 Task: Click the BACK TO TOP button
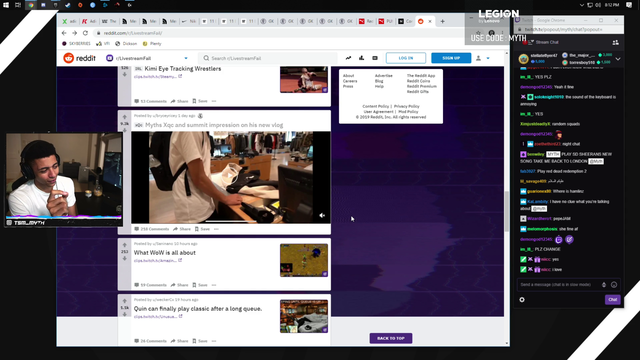[391, 338]
